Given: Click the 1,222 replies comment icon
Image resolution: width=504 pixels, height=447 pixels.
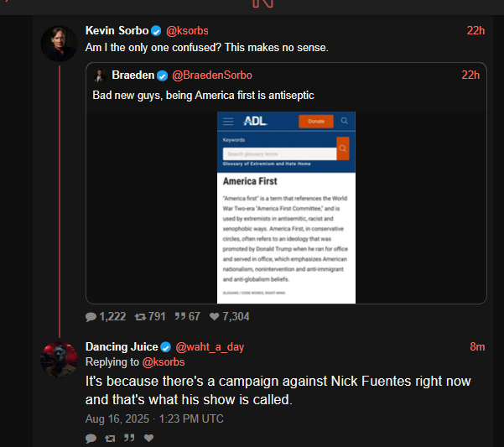Looking at the screenshot, I should [x=91, y=317].
